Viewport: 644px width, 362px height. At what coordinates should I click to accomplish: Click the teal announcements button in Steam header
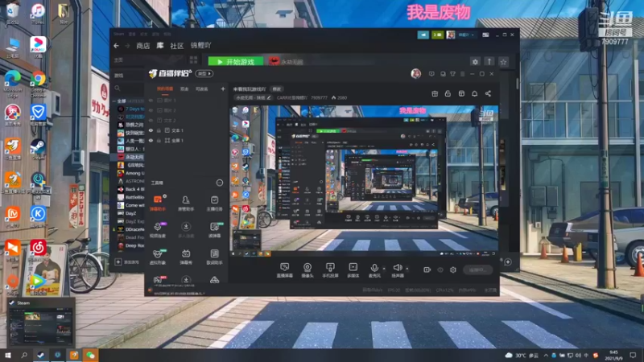[x=423, y=35]
